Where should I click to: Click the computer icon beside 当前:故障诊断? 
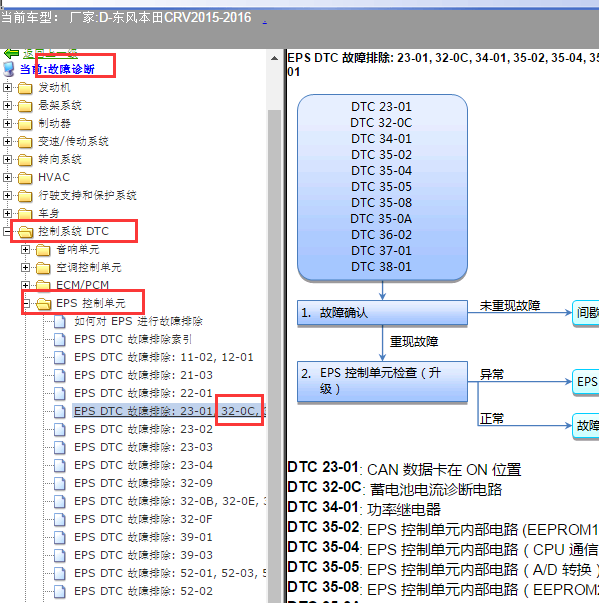point(8,69)
